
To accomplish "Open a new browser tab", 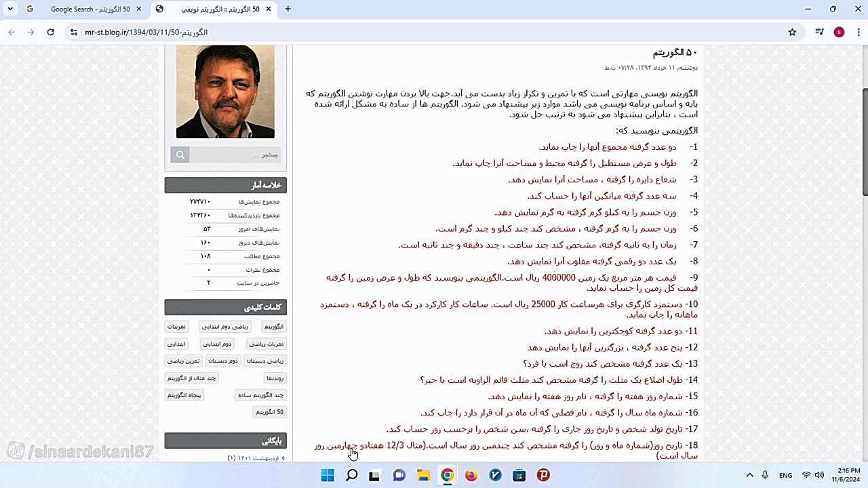I will pyautogui.click(x=288, y=9).
